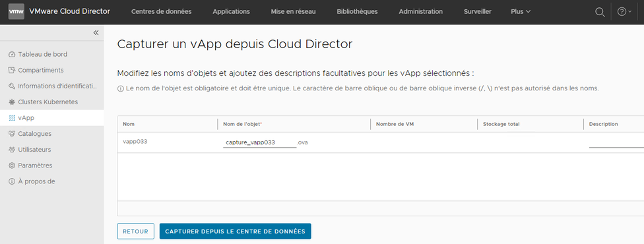Open Compartiments in sidebar
The width and height of the screenshot is (644, 244).
41,71
